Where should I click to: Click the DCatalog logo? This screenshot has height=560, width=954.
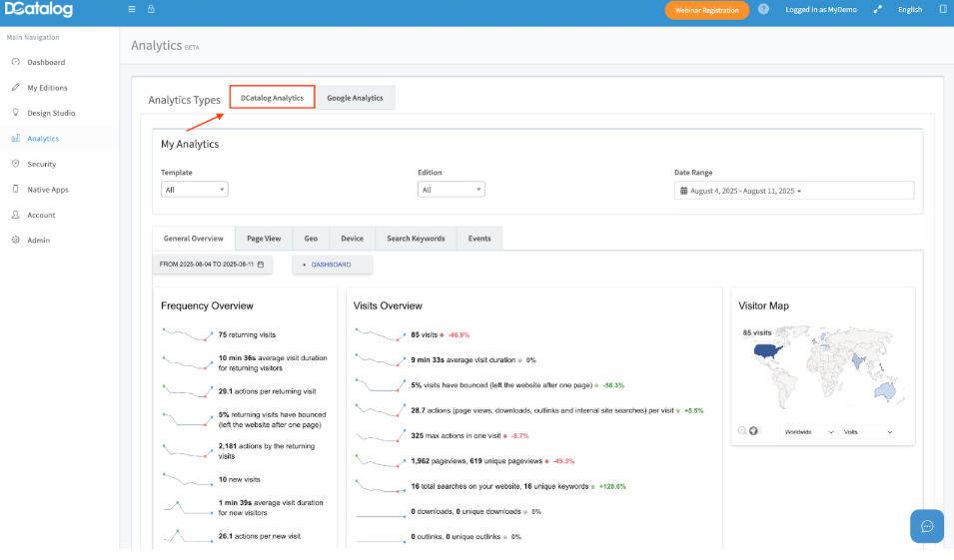[x=37, y=10]
